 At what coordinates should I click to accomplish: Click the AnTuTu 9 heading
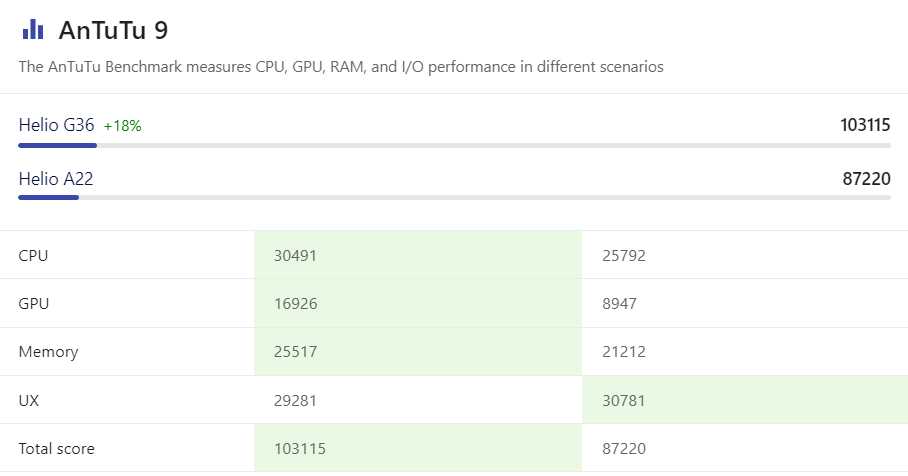coord(114,30)
